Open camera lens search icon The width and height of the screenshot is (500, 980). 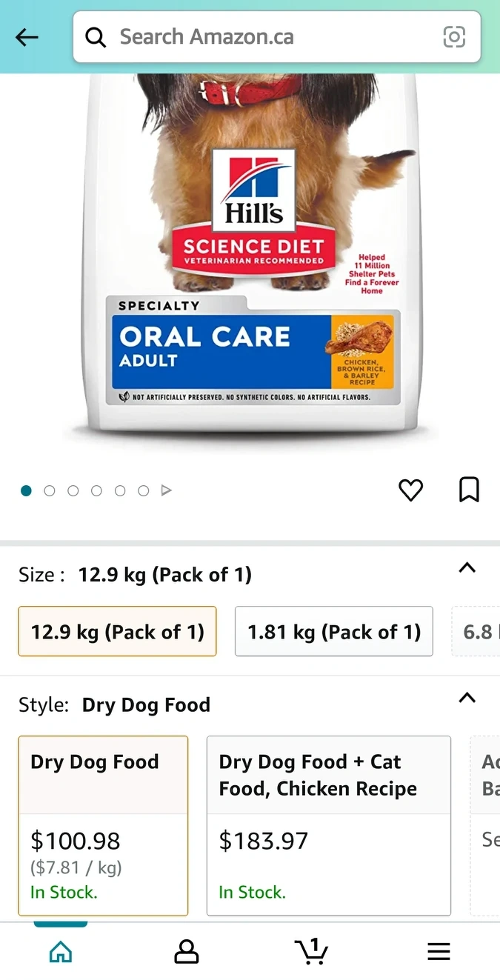click(x=454, y=37)
